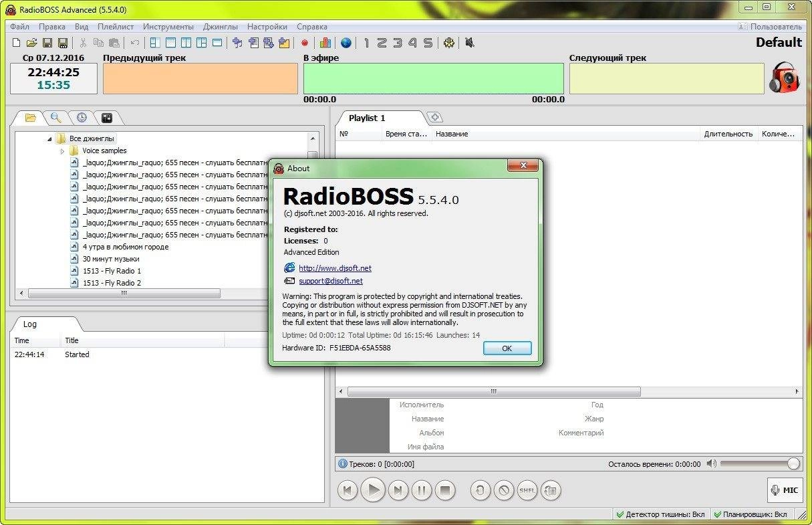Collapse the Все джинглы folder
This screenshot has width=812, height=525.
50,139
